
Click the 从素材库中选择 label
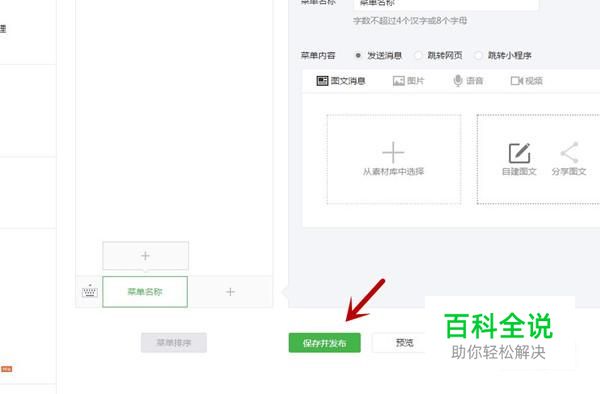click(393, 171)
